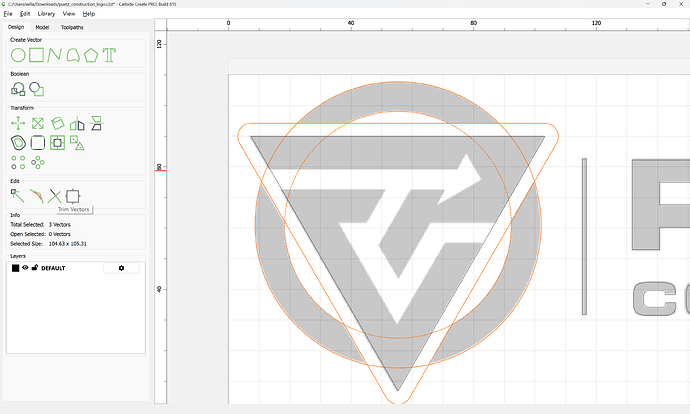Toggle visibility of the DEFAULT layer
The image size is (690, 414).
click(26, 267)
